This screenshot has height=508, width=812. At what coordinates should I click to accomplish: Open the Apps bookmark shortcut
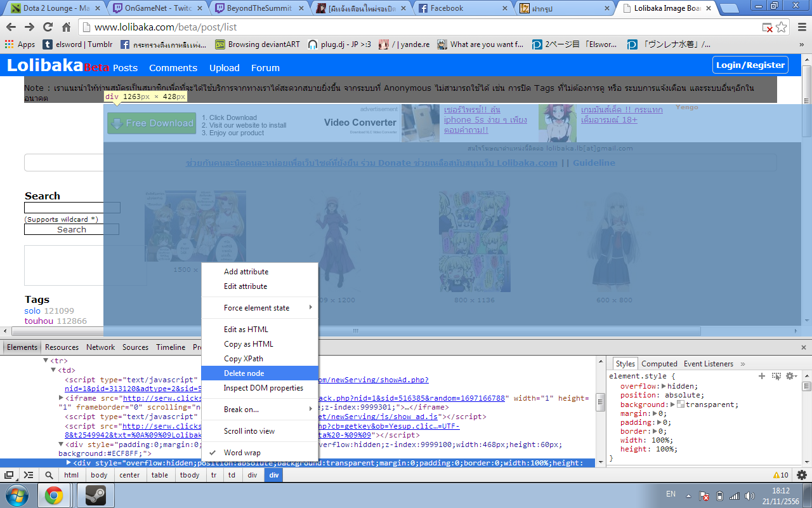point(20,44)
